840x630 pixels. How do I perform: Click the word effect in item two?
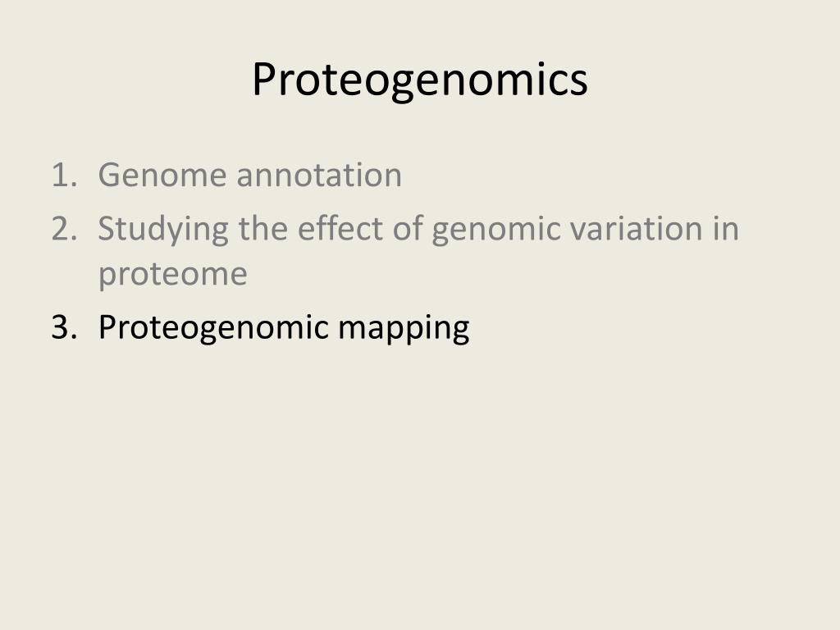point(340,228)
